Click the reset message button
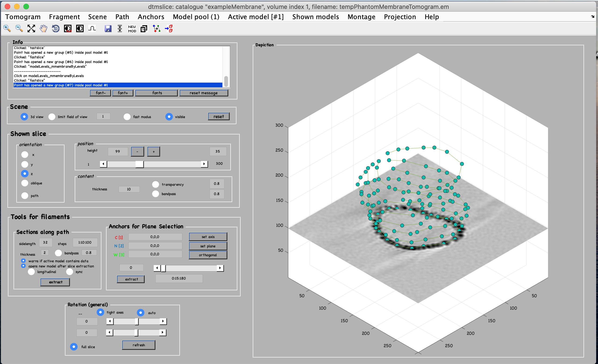This screenshot has height=364, width=598. [x=204, y=93]
